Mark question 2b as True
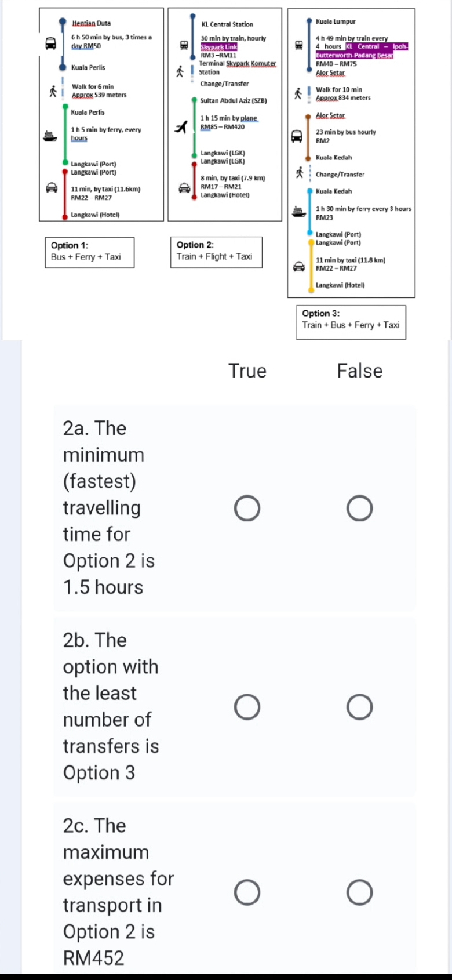The height and width of the screenshot is (980, 452). pyautogui.click(x=247, y=707)
